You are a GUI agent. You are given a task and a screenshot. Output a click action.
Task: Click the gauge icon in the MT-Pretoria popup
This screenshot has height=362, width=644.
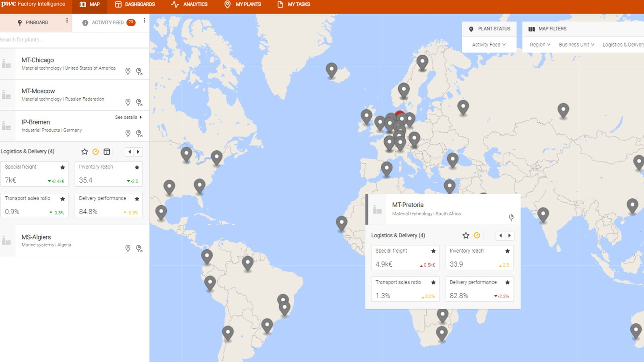[x=477, y=236]
